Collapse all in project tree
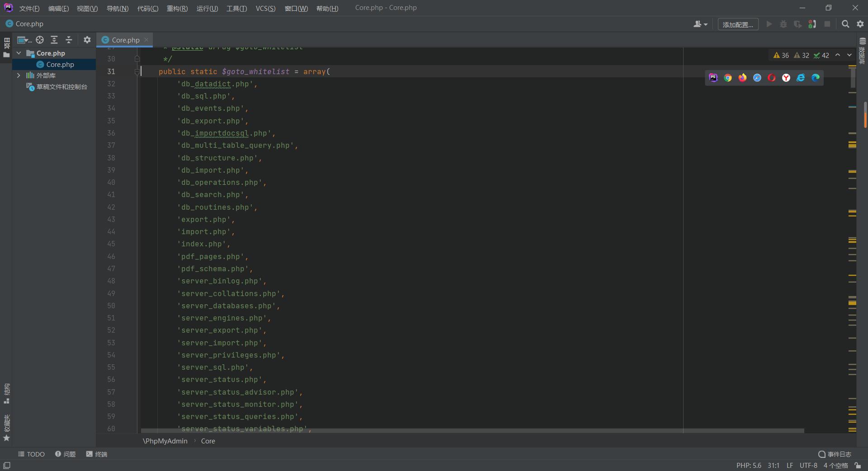 (69, 40)
